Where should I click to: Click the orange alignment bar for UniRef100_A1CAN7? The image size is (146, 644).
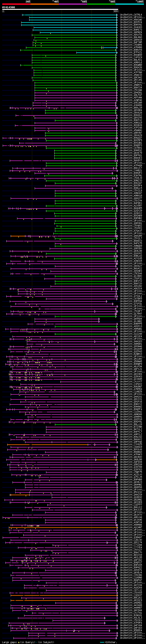tap(63, 527)
